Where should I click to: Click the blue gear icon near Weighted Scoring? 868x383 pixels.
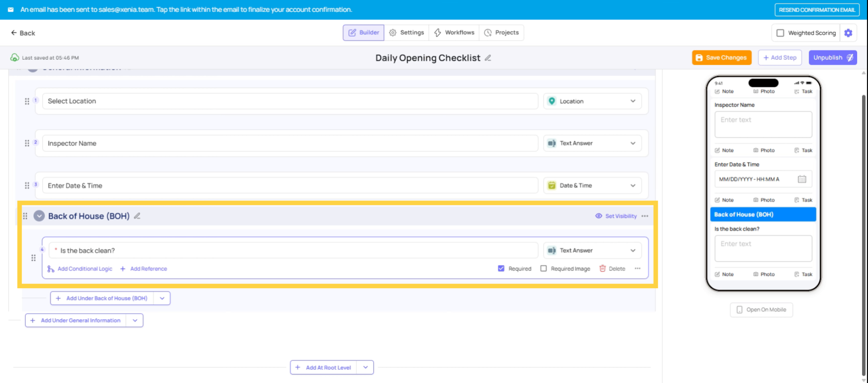coord(848,33)
